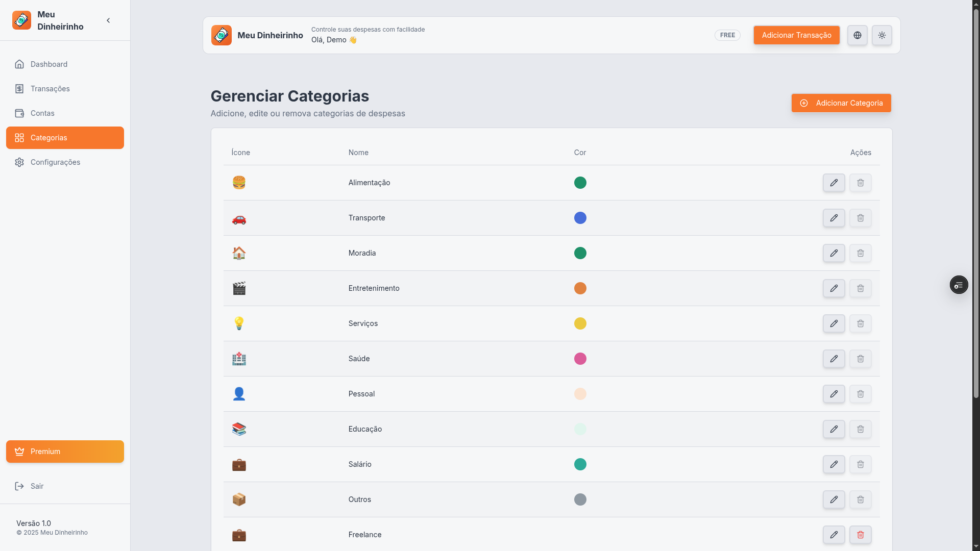Screen dimensions: 980x551
Task: Click the pencil icon for Transporte
Action: 834,218
